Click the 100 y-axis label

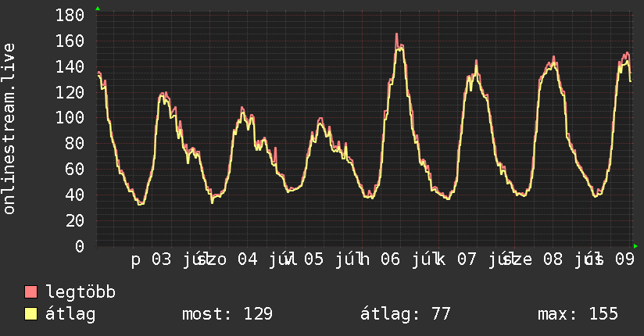(x=70, y=118)
